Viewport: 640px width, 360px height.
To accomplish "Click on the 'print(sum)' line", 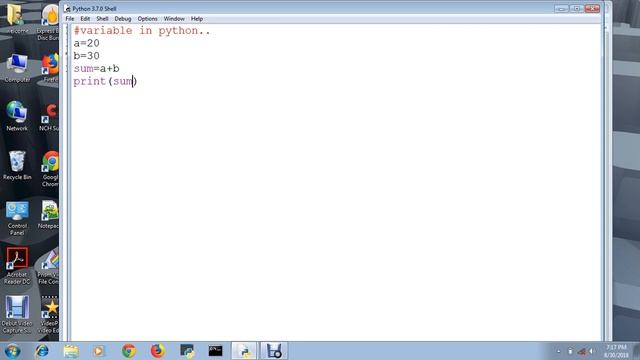I will pos(105,81).
